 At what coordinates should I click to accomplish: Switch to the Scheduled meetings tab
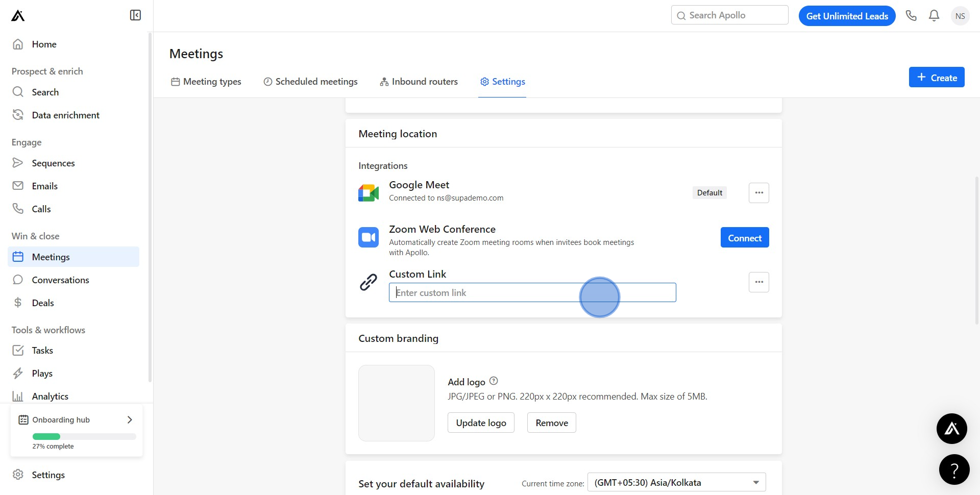click(x=310, y=82)
